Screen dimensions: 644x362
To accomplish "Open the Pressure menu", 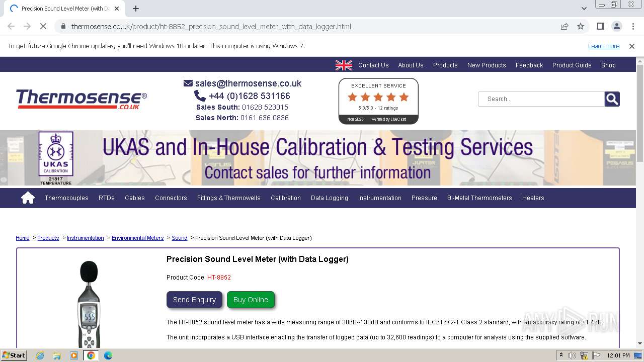I will 424,198.
